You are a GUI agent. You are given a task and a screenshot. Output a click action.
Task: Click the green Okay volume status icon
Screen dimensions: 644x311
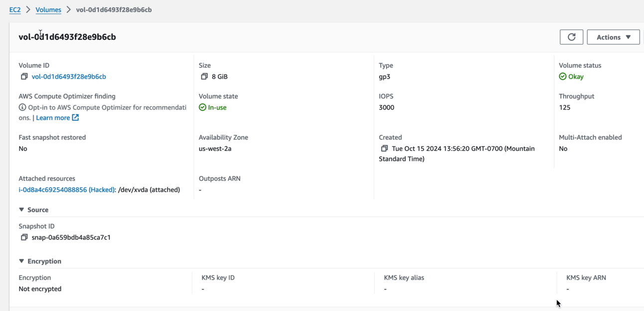click(x=564, y=76)
